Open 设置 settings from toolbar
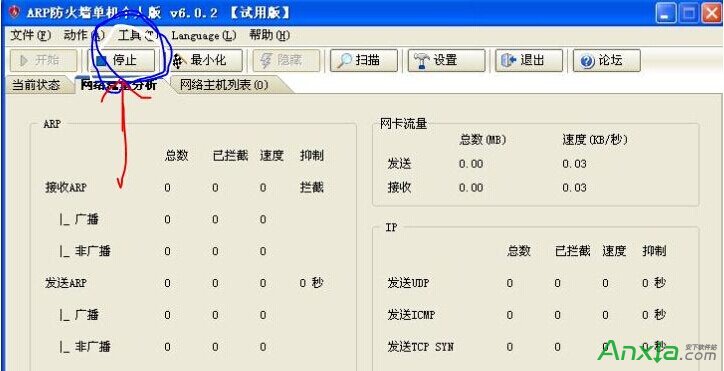 coord(446,61)
